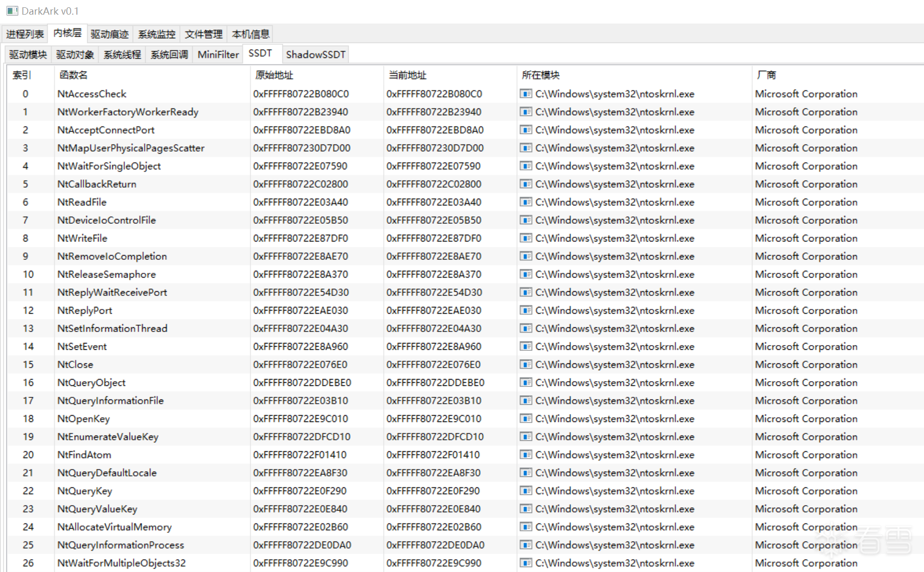Image resolution: width=924 pixels, height=572 pixels.
Task: Click original address 0xFFFFF80722B080C0 of NtAccessCheck
Action: click(x=301, y=94)
